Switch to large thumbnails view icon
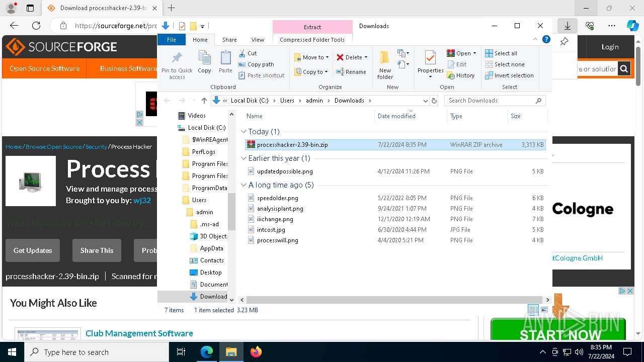Image resolution: width=644 pixels, height=362 pixels. [x=544, y=310]
